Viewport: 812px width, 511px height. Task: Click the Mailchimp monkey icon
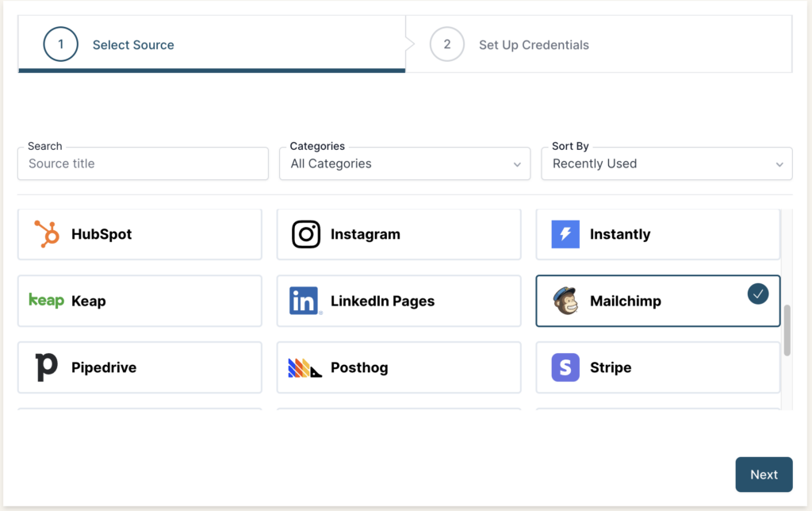(x=565, y=301)
